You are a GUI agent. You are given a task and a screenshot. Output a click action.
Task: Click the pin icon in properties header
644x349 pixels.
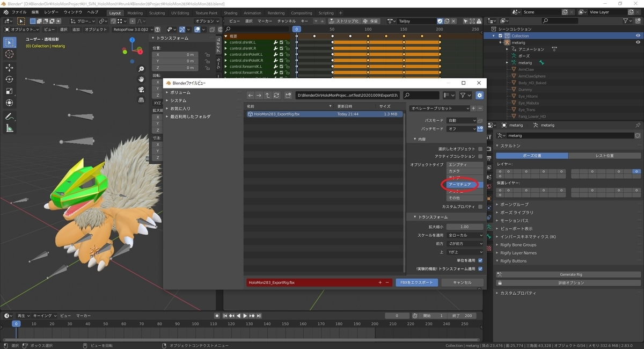click(x=638, y=125)
